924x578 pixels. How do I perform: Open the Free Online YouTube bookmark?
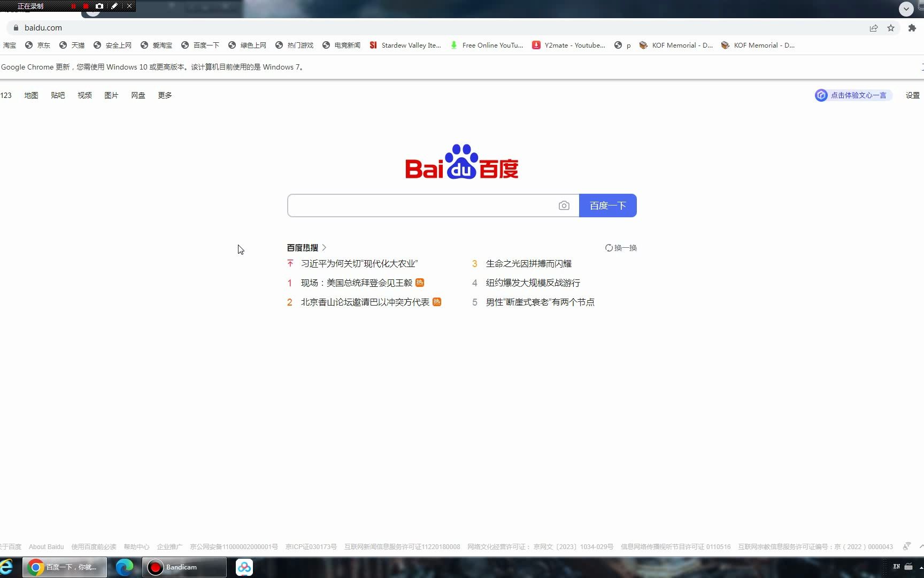[487, 45]
